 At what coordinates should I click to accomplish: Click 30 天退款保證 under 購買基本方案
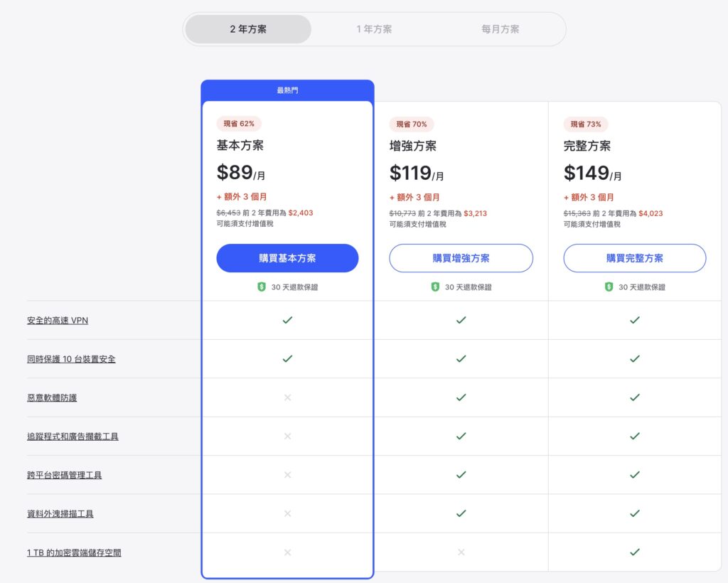pos(294,287)
